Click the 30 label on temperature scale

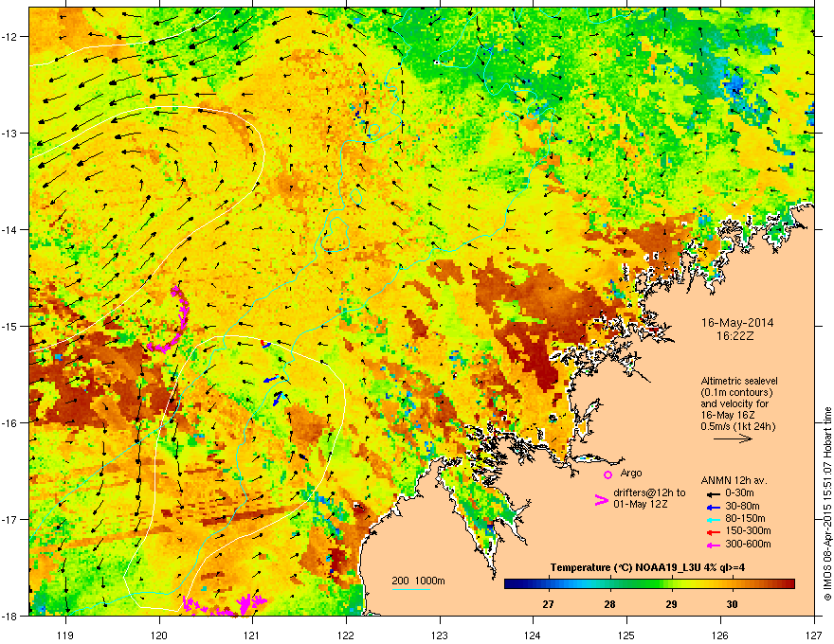733,604
